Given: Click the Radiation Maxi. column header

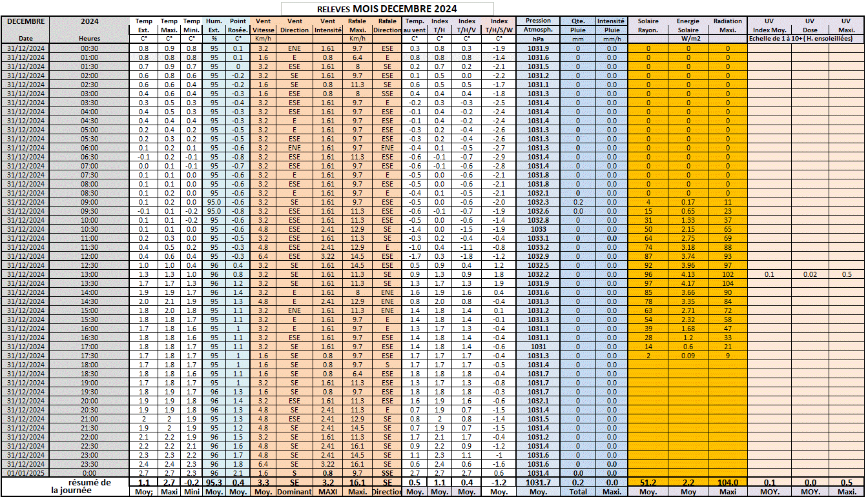Looking at the screenshot, I should [x=728, y=25].
